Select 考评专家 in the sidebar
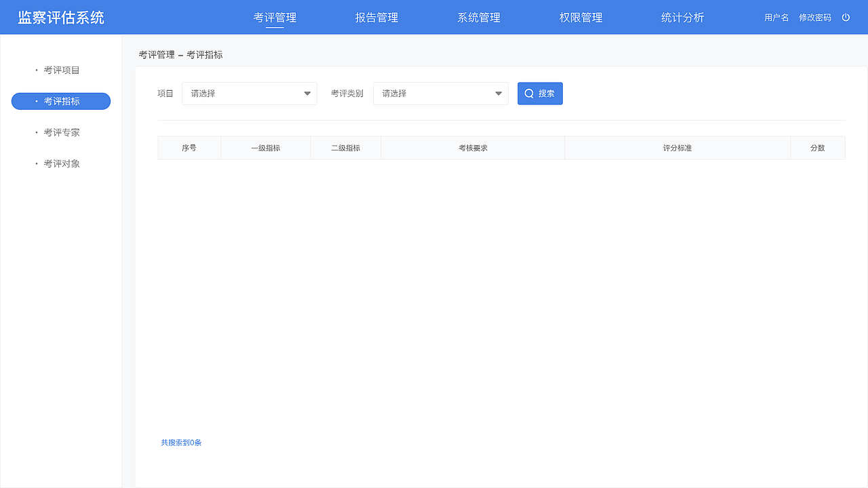Image resolution: width=868 pixels, height=488 pixels. [60, 132]
